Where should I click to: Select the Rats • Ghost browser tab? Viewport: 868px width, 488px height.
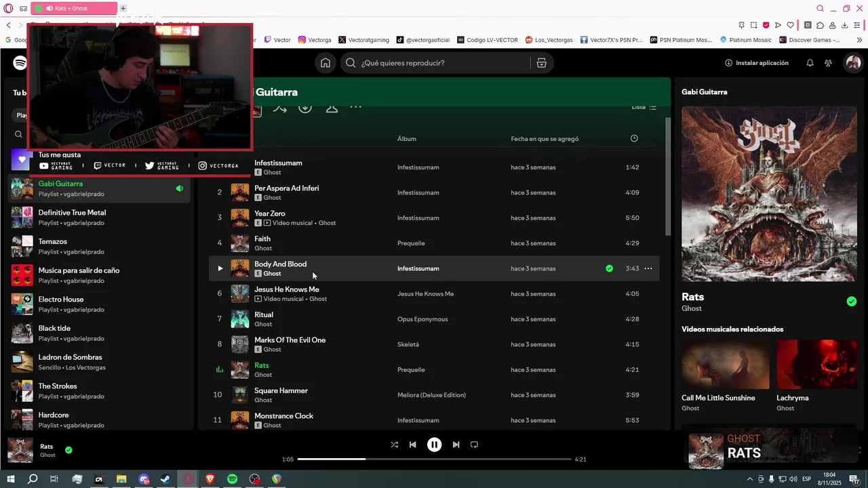click(75, 8)
